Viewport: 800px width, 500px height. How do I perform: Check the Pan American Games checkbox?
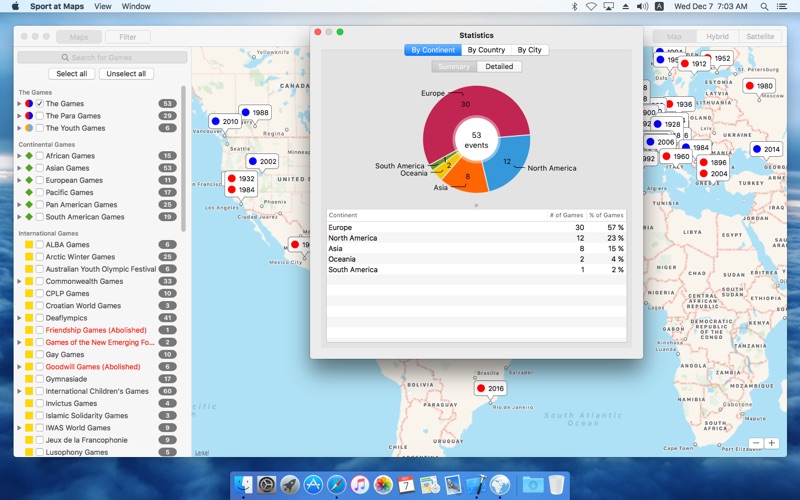click(40, 205)
